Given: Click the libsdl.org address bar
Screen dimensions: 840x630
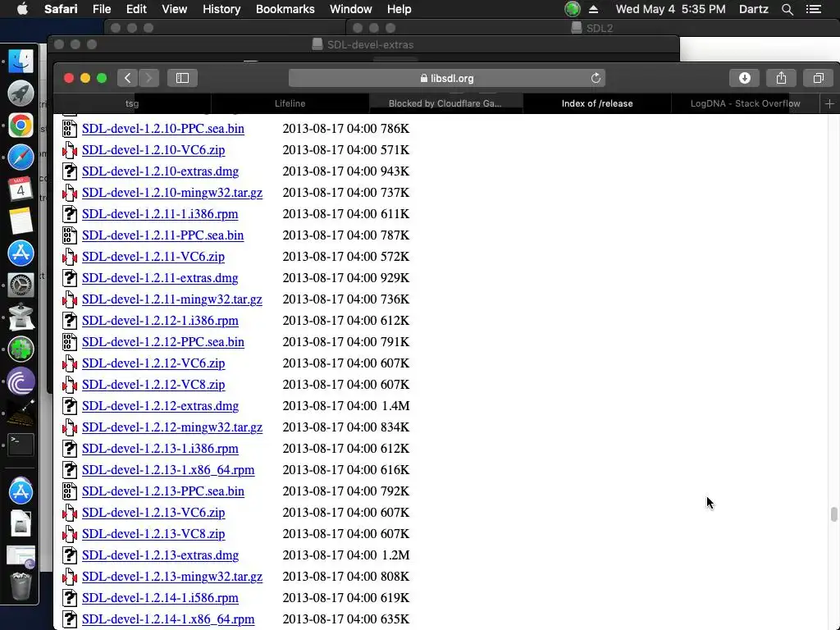Looking at the screenshot, I should point(447,78).
